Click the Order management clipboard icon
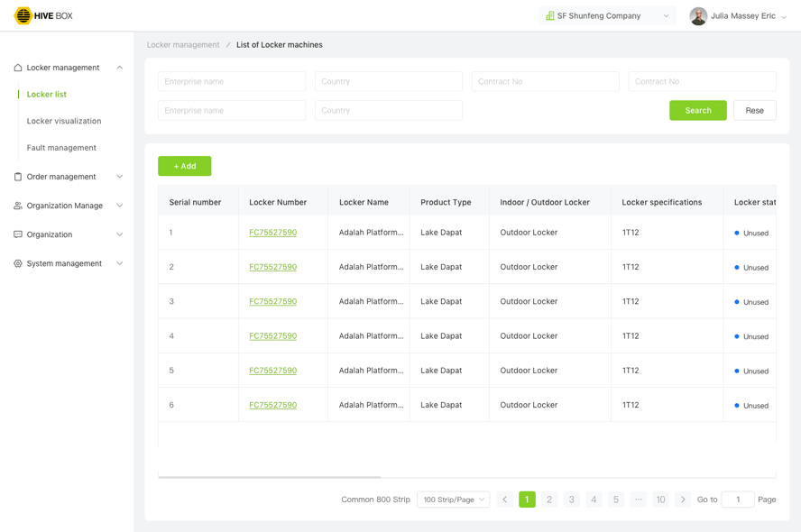This screenshot has width=801, height=532. (18, 177)
